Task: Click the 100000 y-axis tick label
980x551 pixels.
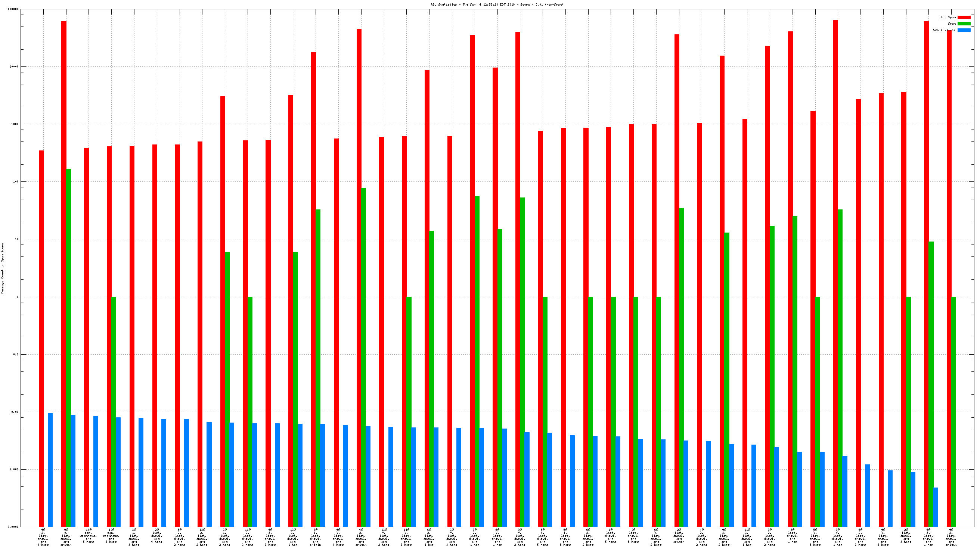Action: (13, 9)
